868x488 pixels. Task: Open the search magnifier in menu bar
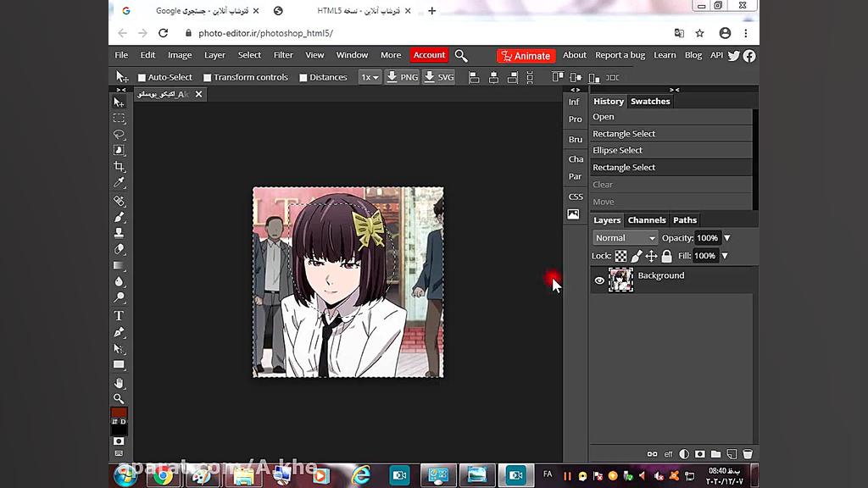(461, 55)
